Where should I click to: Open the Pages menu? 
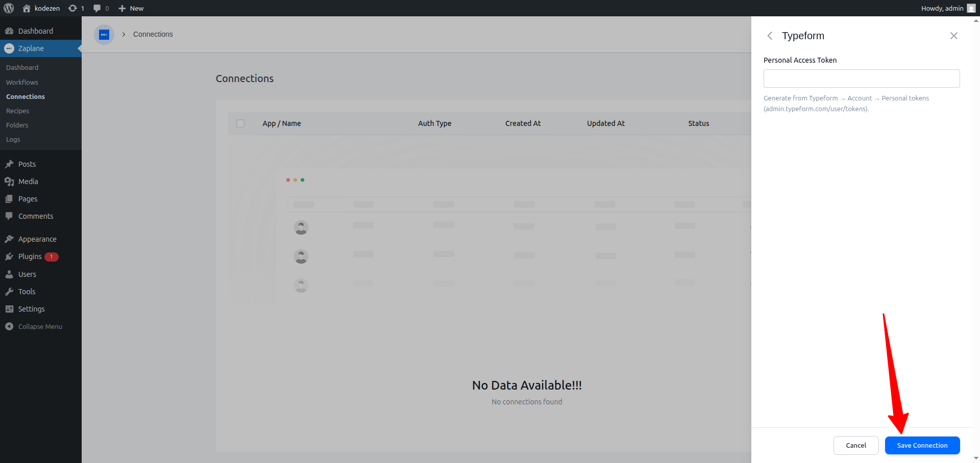[x=41, y=199]
